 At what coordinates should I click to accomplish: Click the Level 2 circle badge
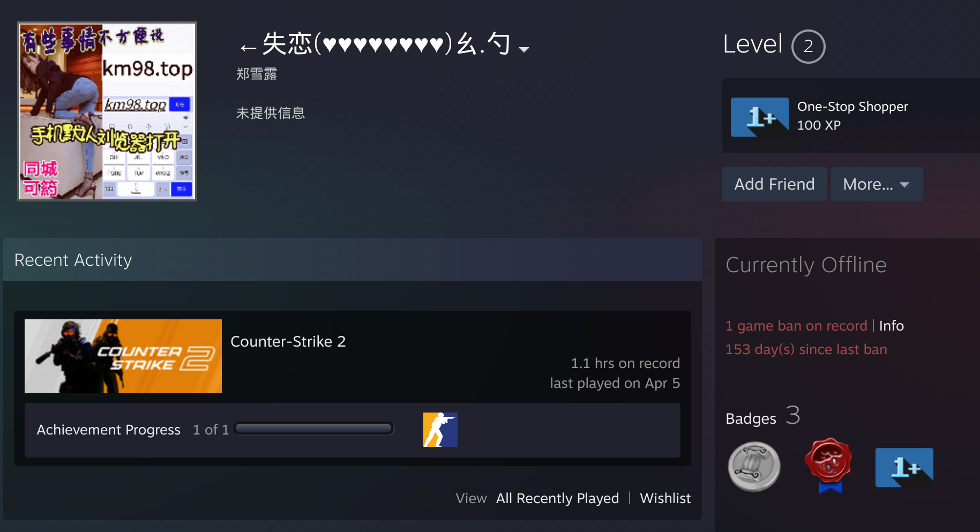tap(808, 47)
